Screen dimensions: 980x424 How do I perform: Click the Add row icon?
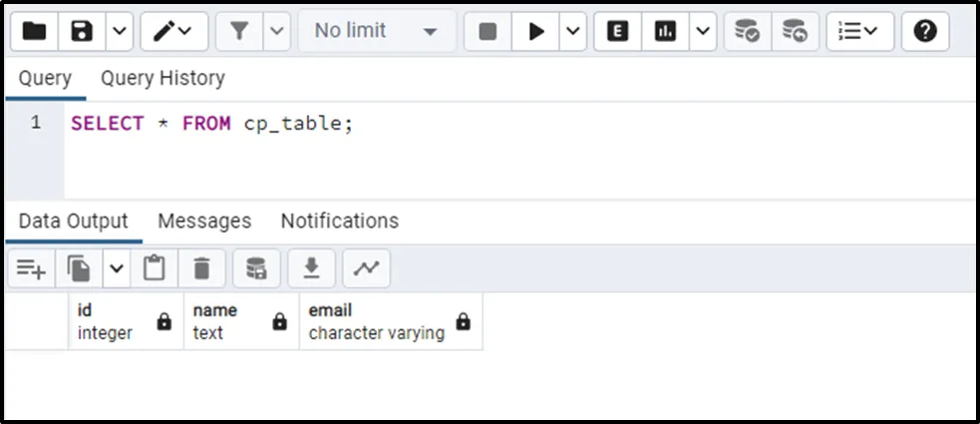tap(31, 268)
